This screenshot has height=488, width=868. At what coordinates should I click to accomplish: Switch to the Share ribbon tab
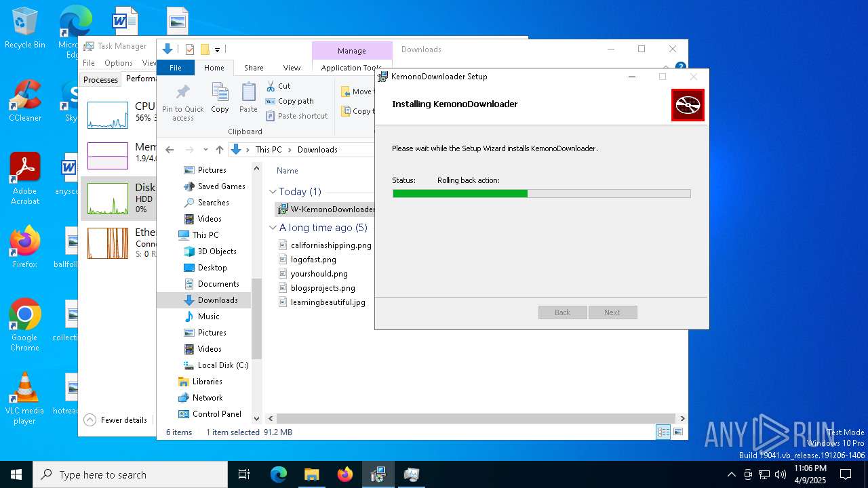click(254, 68)
